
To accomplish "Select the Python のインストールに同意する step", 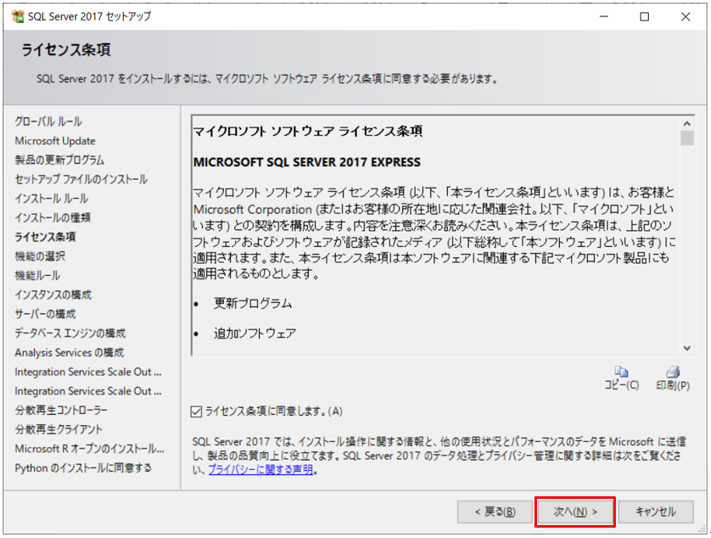I will pos(83,468).
